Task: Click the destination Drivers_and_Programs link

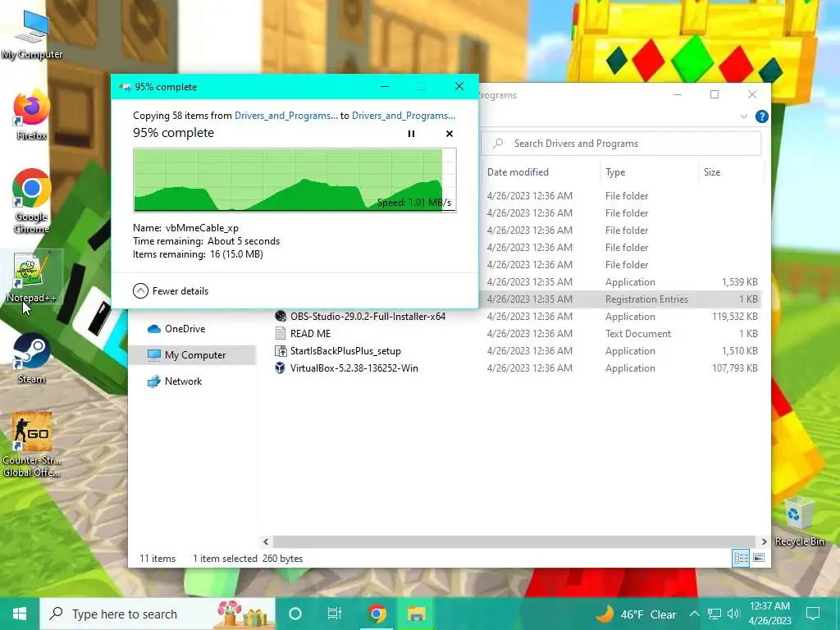Action: 404,116
